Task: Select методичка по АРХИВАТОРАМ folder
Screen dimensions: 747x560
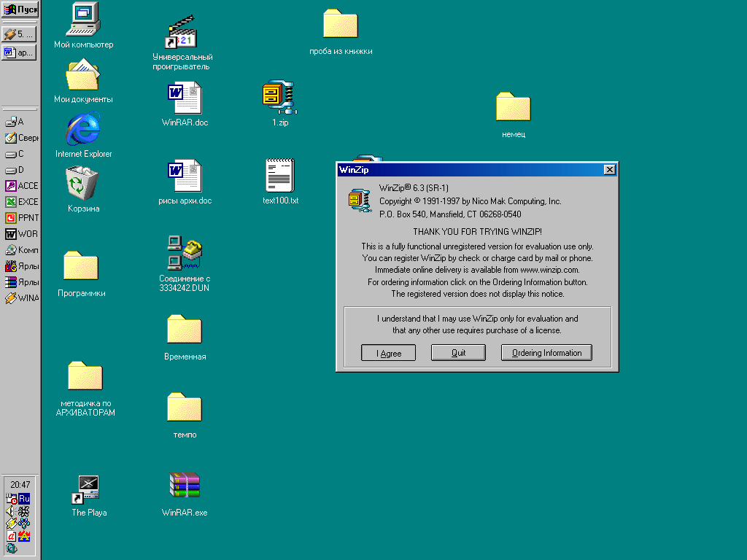Action: coord(85,389)
